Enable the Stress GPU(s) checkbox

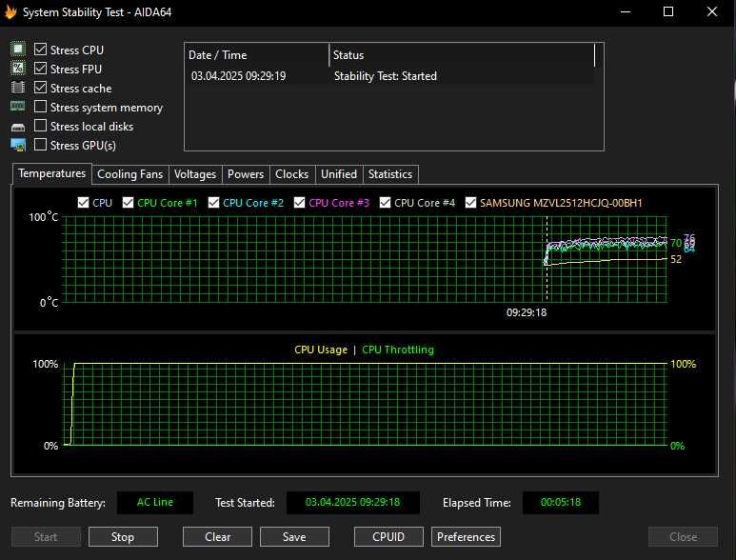[x=41, y=145]
